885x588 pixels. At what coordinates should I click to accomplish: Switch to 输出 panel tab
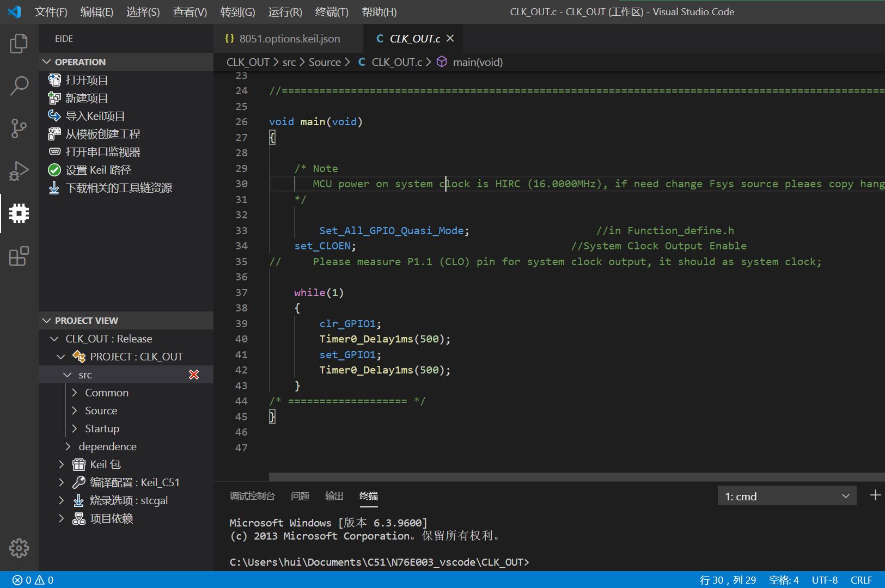point(334,496)
